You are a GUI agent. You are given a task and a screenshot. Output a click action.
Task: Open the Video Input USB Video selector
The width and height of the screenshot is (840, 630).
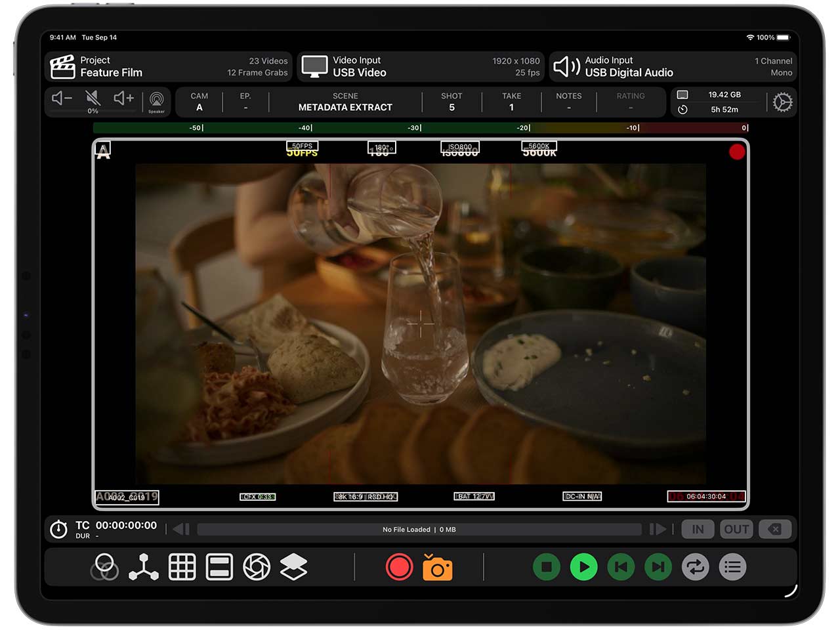pos(421,66)
